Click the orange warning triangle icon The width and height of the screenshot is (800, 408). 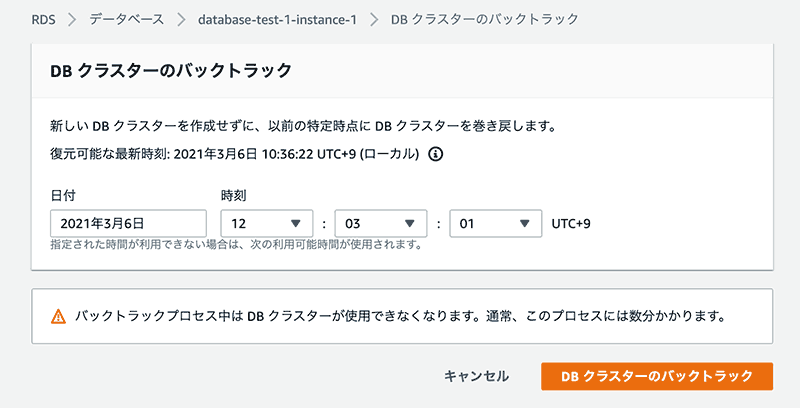(x=59, y=317)
